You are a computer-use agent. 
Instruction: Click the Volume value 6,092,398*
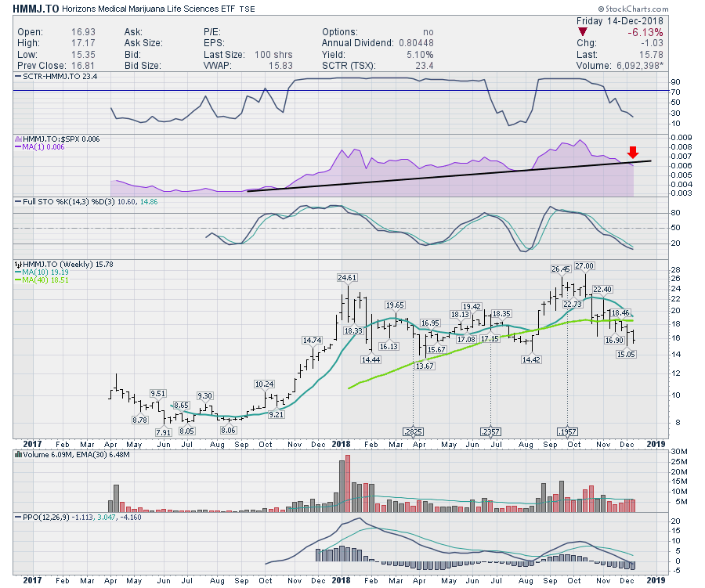tap(640, 66)
